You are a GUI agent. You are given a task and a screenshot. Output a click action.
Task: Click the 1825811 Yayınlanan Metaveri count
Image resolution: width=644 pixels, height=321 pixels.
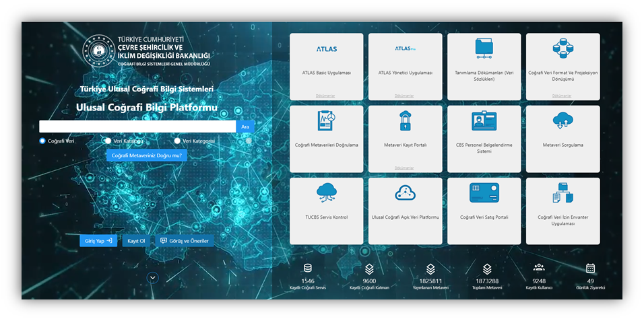(x=430, y=281)
